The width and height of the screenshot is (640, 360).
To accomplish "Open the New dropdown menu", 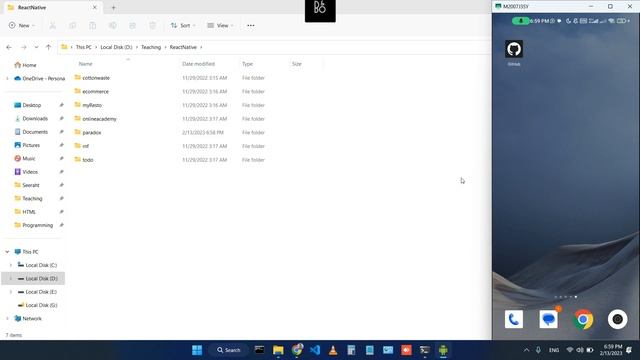I will point(22,26).
